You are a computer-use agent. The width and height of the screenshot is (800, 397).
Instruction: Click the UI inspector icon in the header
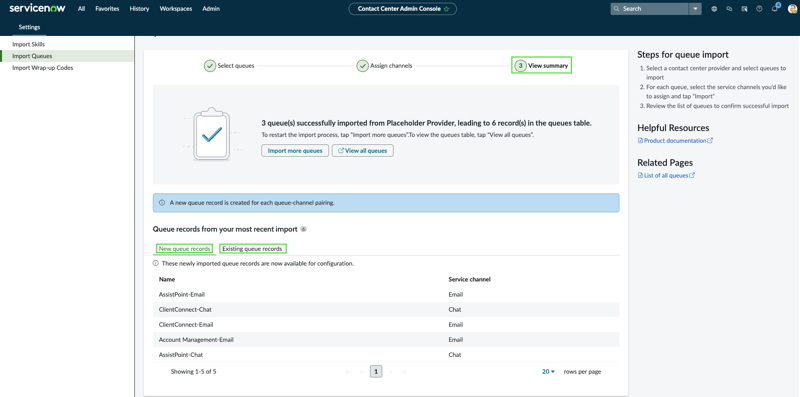(744, 9)
